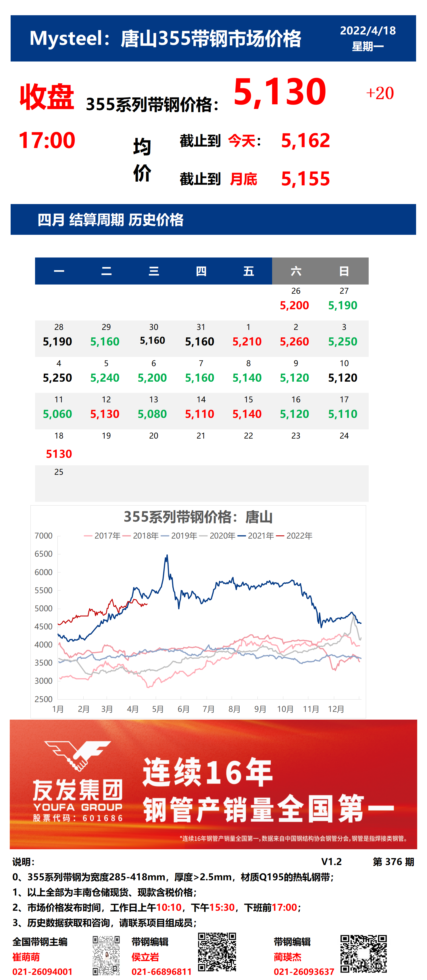The image size is (427, 980).
Task: Click the grey 日 Sunday column header
Action: click(344, 271)
